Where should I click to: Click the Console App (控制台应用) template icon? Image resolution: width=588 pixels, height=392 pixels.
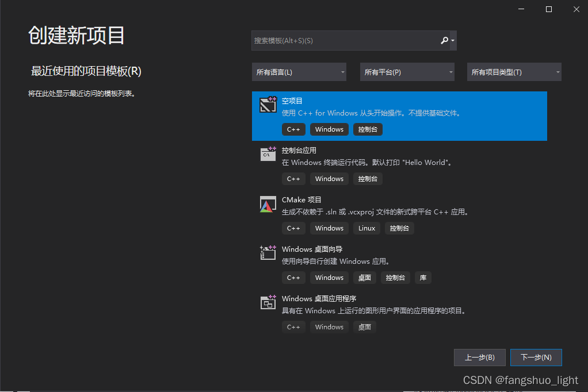click(x=268, y=154)
